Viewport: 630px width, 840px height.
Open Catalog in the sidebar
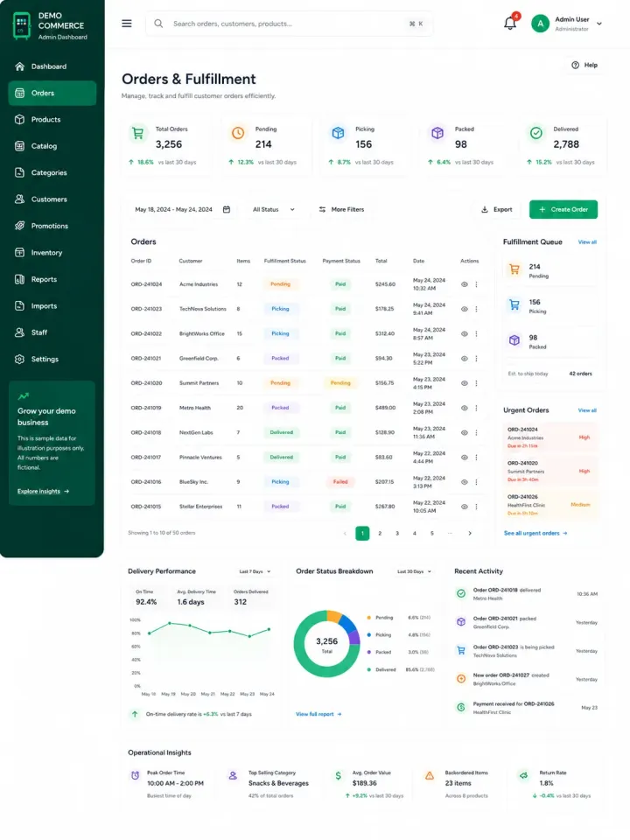[x=52, y=146]
